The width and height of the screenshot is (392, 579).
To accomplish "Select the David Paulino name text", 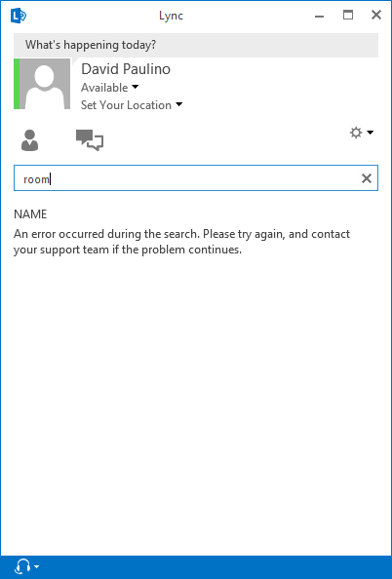I will pos(126,69).
